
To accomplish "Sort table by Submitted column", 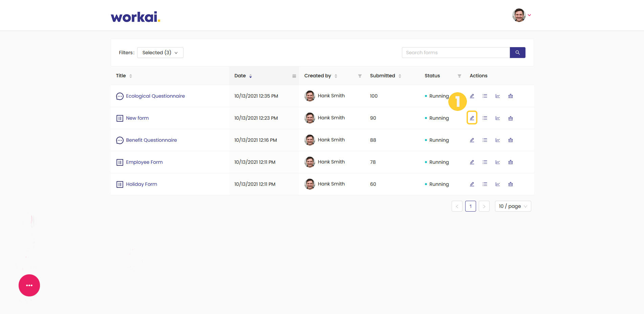I will 400,76.
